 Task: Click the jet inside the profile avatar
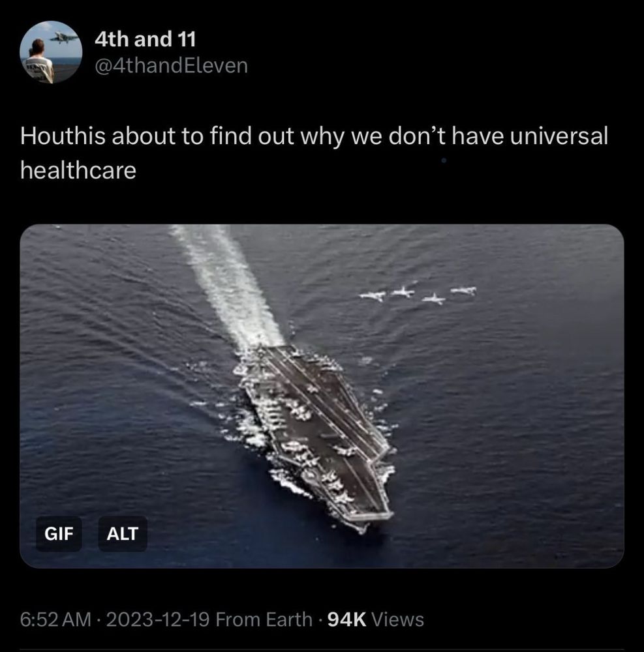click(63, 37)
